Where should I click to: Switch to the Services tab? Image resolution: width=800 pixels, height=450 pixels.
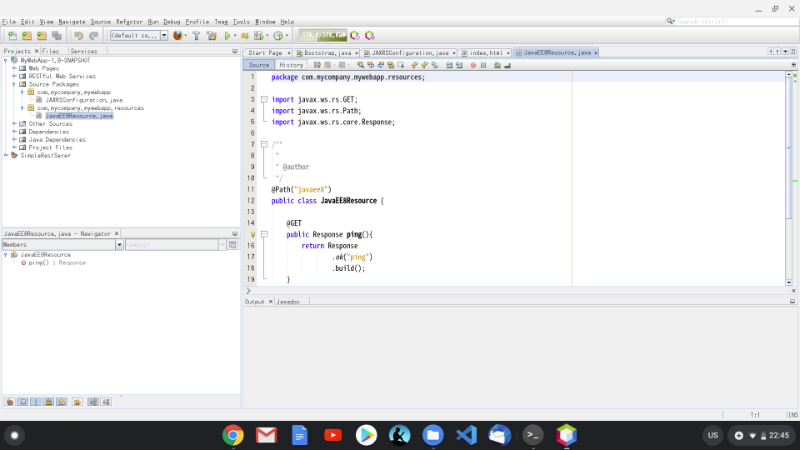(84, 50)
